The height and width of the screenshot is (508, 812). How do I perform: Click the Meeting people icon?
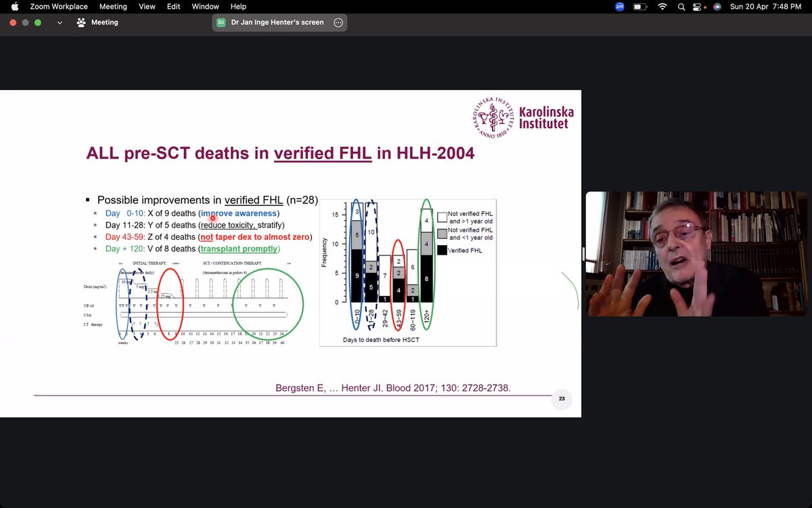[82, 22]
